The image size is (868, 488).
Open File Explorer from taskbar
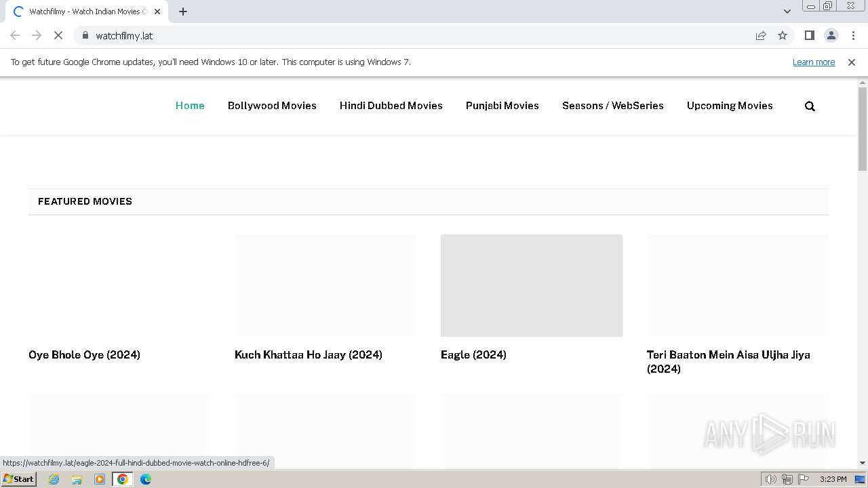coord(77,479)
